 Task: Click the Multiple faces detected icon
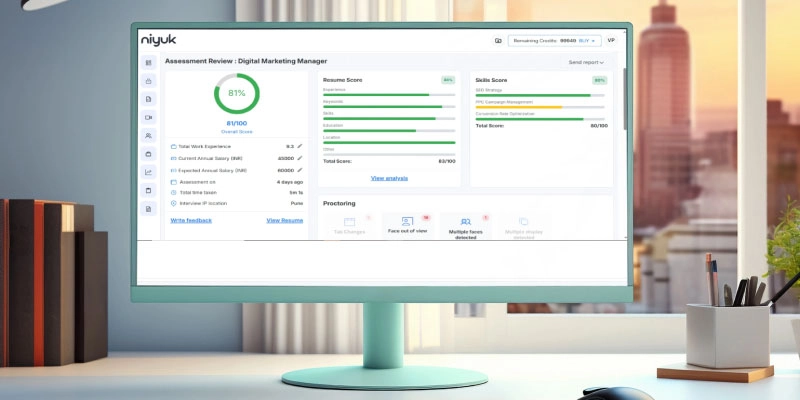[465, 222]
